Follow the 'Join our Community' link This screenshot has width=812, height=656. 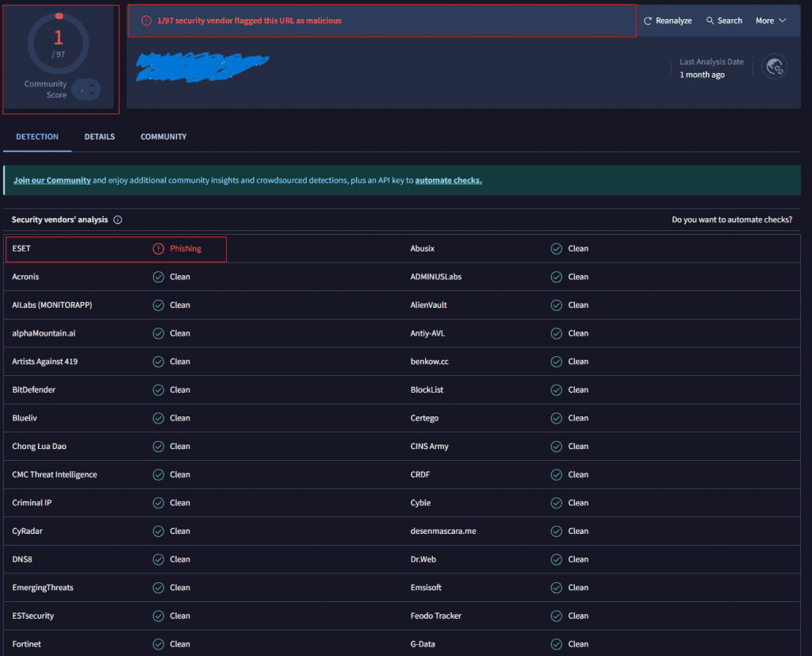click(52, 180)
